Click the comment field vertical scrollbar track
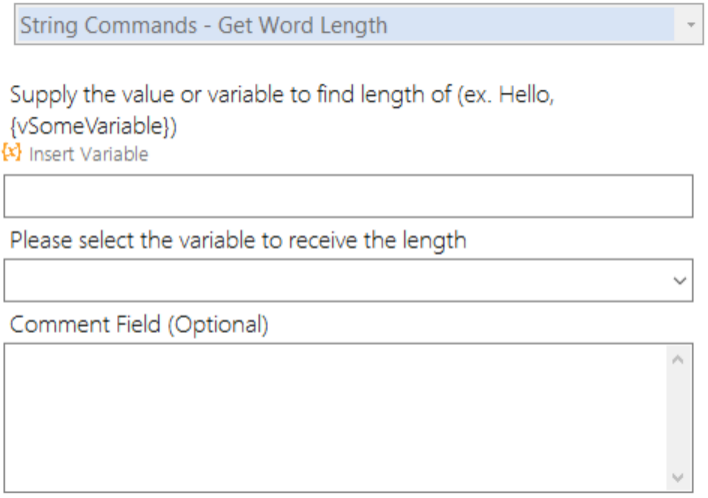708x498 pixels. 678,418
